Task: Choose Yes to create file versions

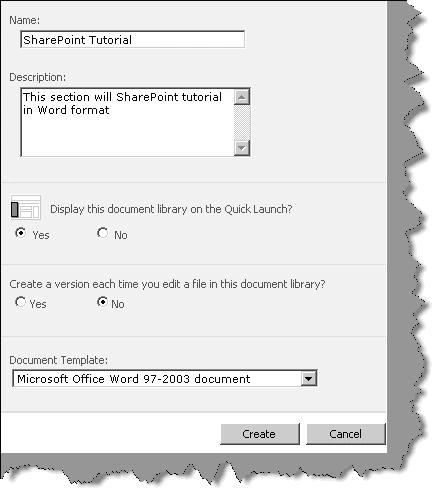Action: tap(21, 302)
